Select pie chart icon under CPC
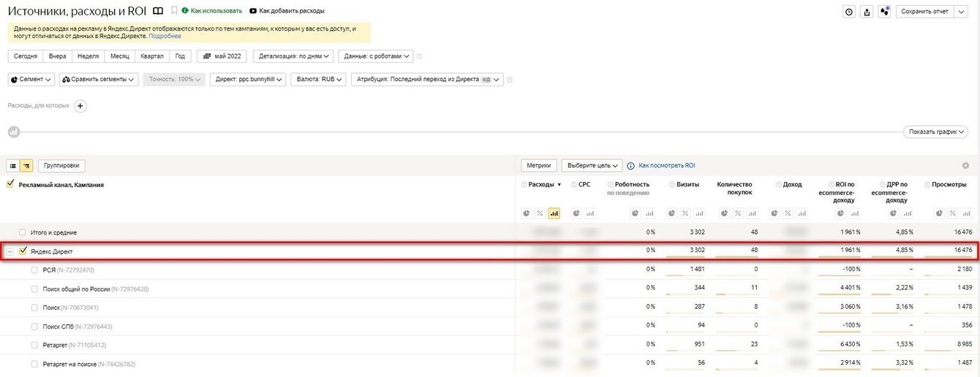The width and height of the screenshot is (980, 377). pyautogui.click(x=576, y=213)
